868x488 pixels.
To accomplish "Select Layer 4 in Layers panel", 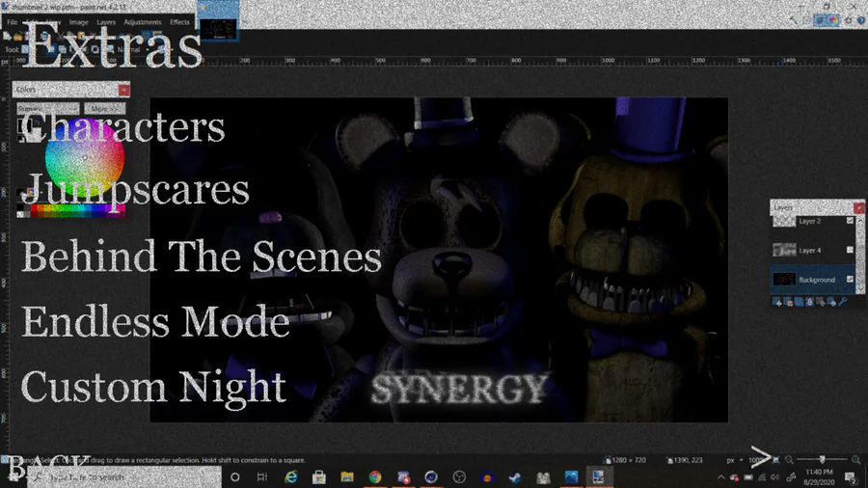I will [x=813, y=250].
